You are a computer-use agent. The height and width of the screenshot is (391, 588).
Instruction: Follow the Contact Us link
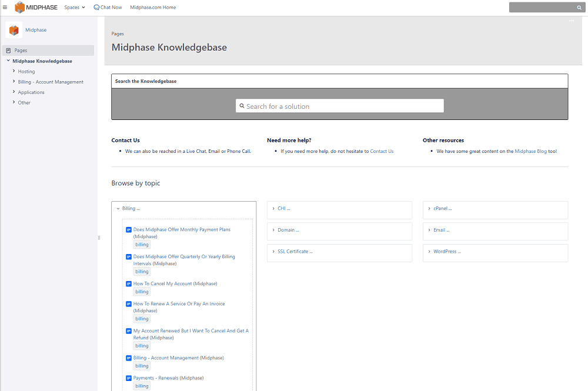click(x=382, y=152)
